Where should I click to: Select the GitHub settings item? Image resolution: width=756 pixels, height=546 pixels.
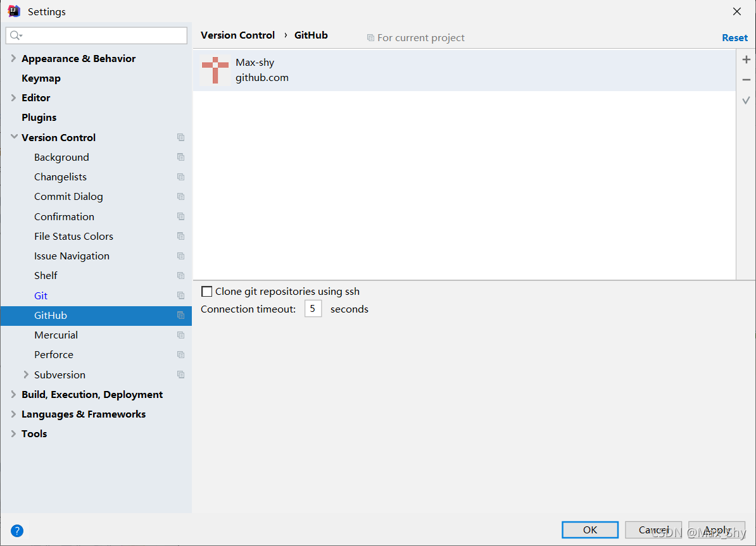(96, 316)
